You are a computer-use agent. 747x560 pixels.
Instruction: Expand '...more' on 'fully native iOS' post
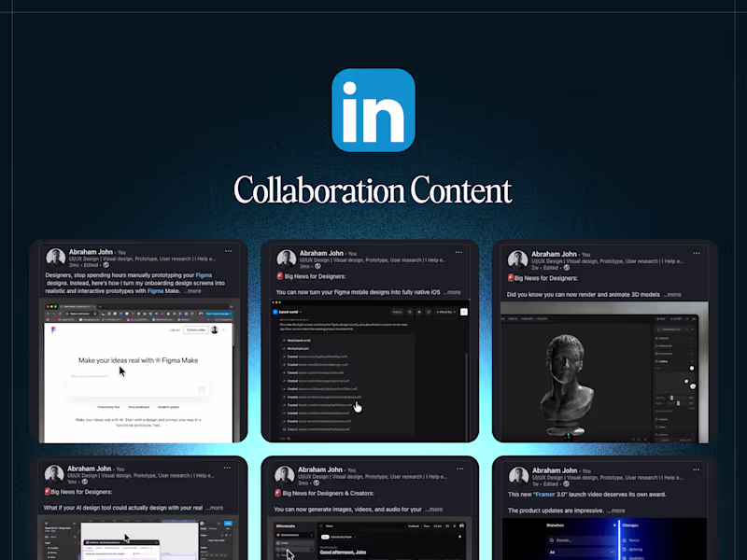click(452, 292)
